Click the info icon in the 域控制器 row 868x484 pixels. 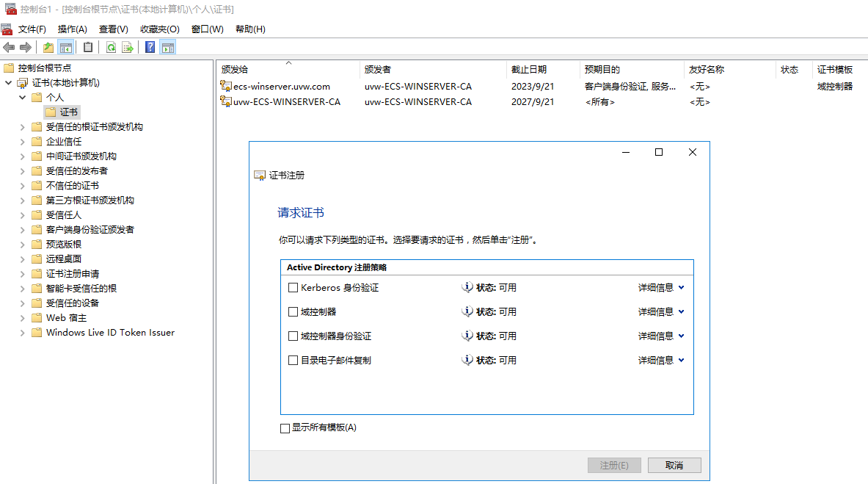(x=467, y=311)
